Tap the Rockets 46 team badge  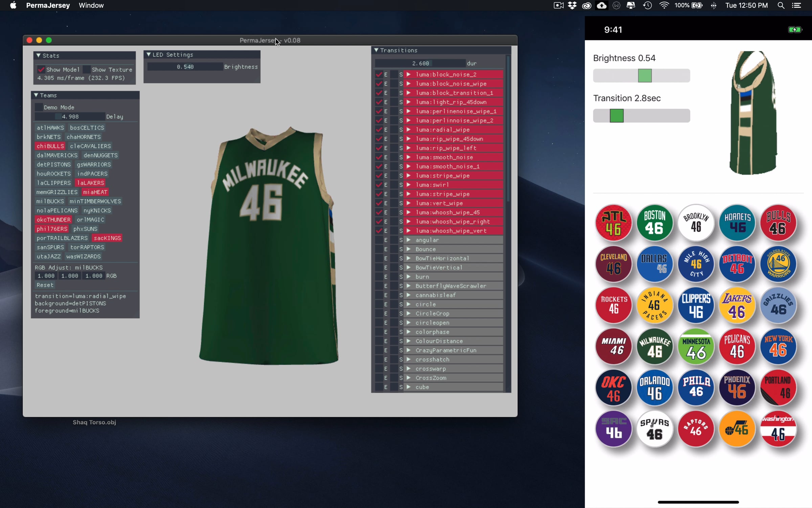tap(613, 305)
